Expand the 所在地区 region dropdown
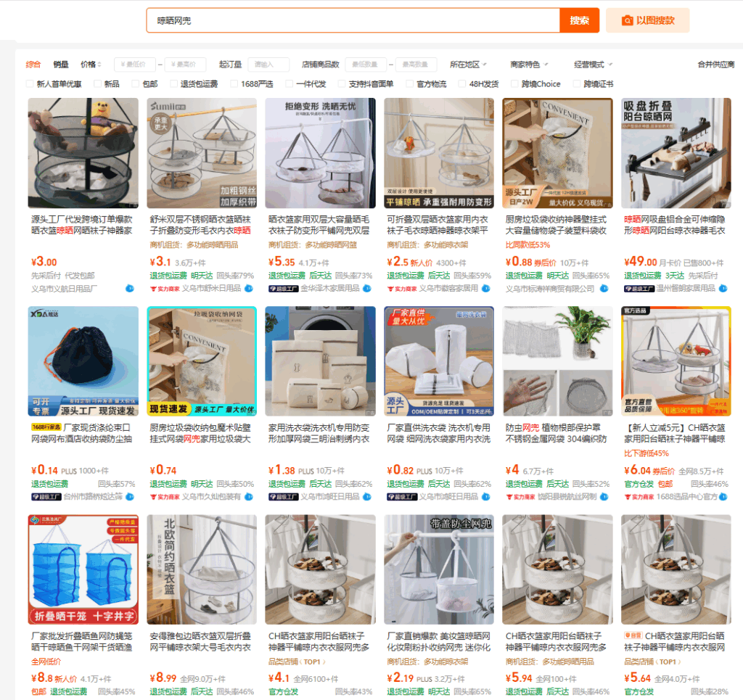Screen dimensions: 743x700 point(468,65)
